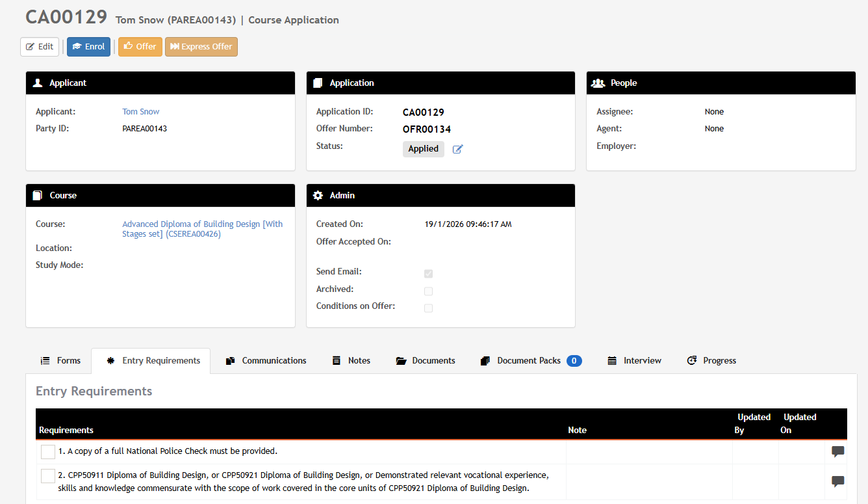Image resolution: width=868 pixels, height=504 pixels.
Task: Tick the National Police Check requirement checkbox
Action: (x=48, y=452)
